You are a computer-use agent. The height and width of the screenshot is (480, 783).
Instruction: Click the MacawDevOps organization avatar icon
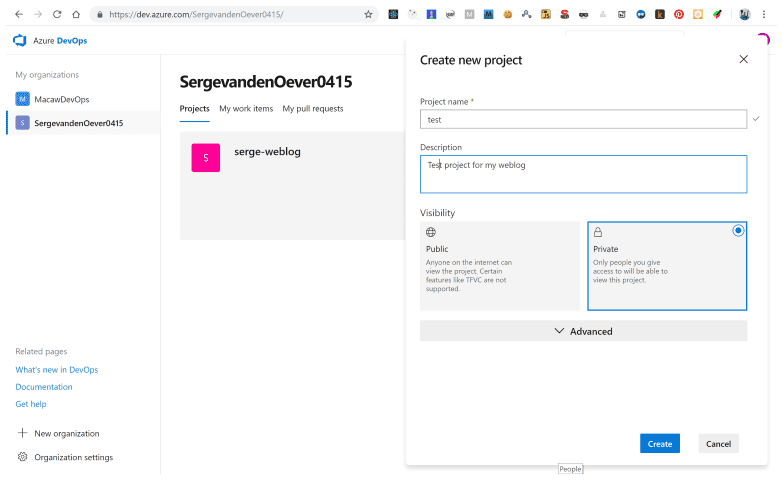[x=23, y=99]
